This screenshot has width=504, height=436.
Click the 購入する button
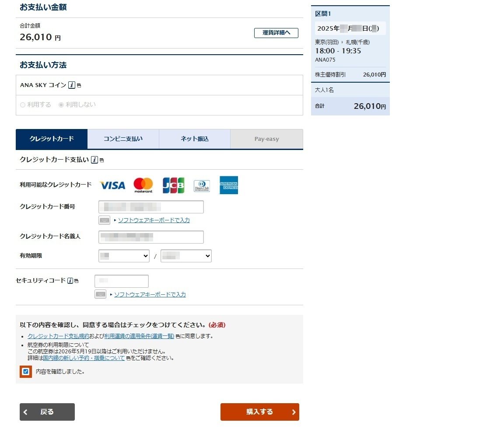[x=259, y=412]
